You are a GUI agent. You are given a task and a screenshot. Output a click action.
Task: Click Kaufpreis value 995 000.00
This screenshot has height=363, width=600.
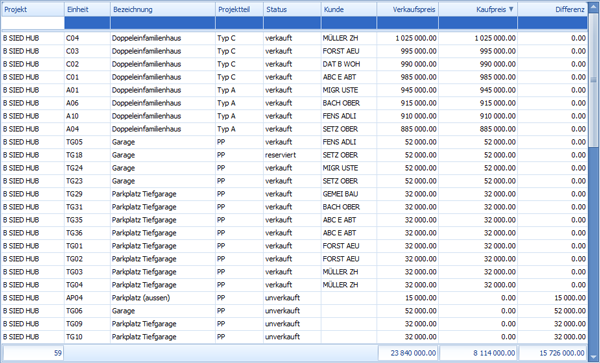(478, 51)
